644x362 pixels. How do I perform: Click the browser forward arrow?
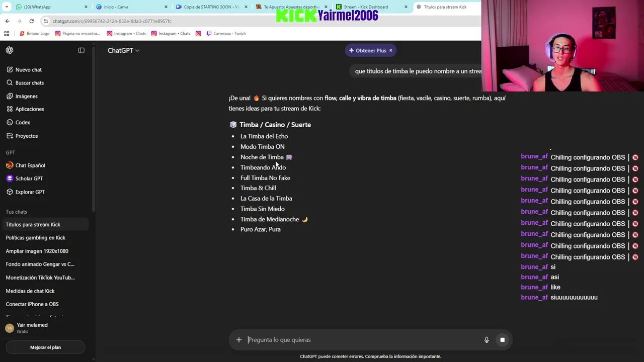[19, 21]
